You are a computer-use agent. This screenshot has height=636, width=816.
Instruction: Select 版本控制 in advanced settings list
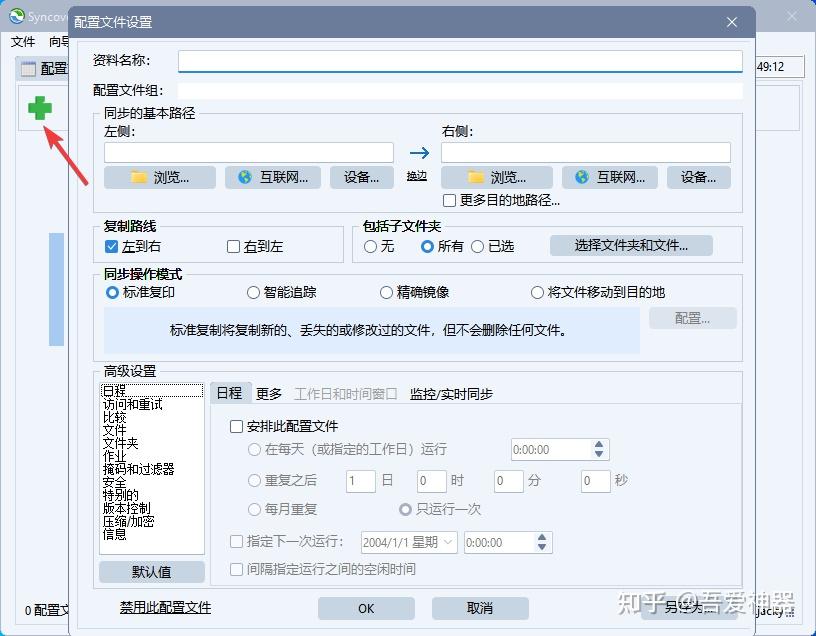[126, 508]
